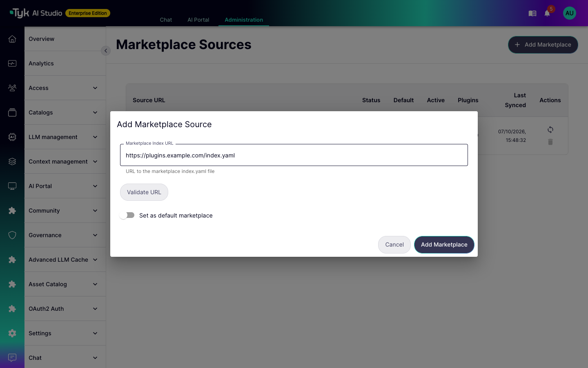Toggle Set as default marketplace switch
Viewport: 588px width, 368px height.
[x=127, y=215]
